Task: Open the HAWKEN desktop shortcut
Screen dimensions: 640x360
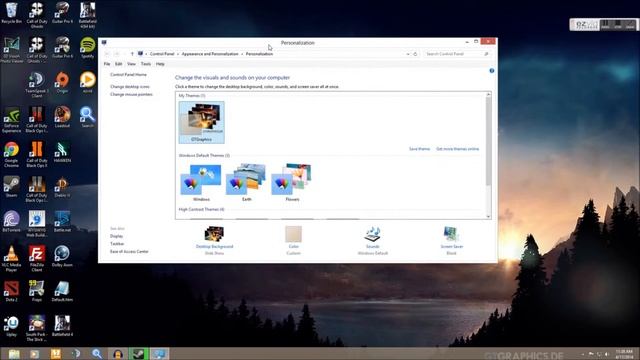Action: 62,152
